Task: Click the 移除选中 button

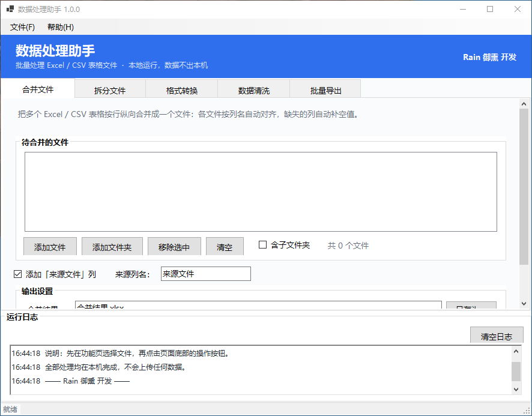Action: [x=174, y=246]
